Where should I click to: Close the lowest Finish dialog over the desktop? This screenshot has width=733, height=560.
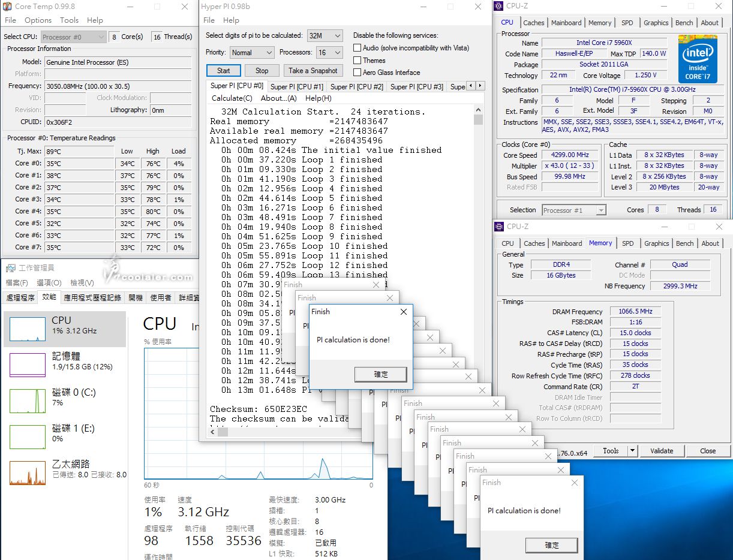coord(575,483)
